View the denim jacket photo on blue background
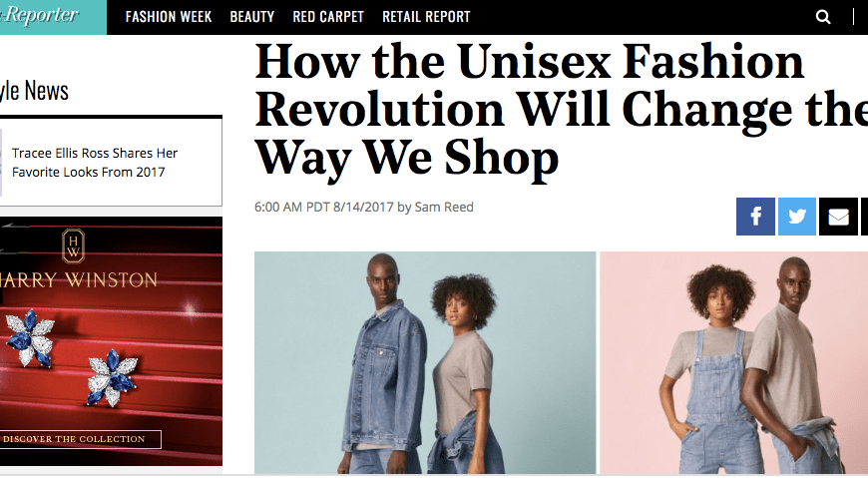Screen dimensions: 868x478 (x=425, y=363)
